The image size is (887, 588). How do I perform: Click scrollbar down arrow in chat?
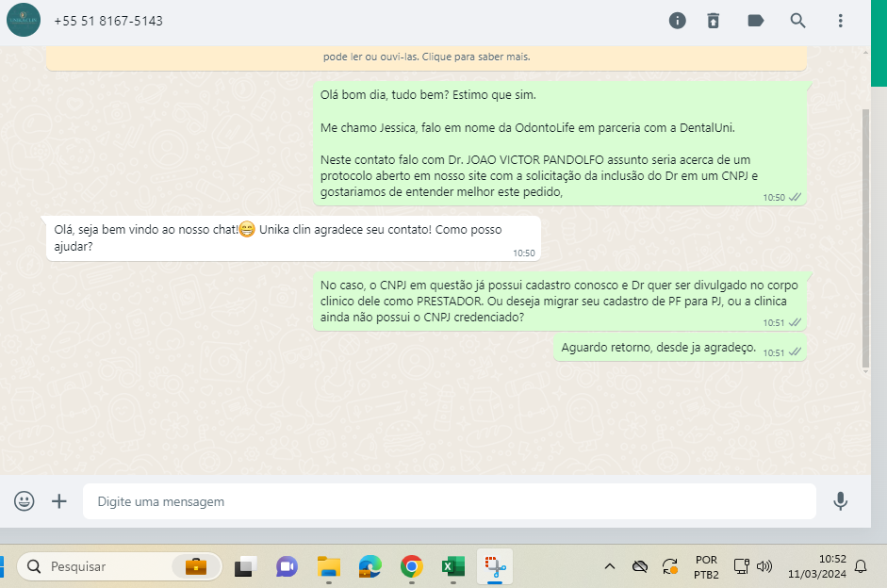(865, 371)
